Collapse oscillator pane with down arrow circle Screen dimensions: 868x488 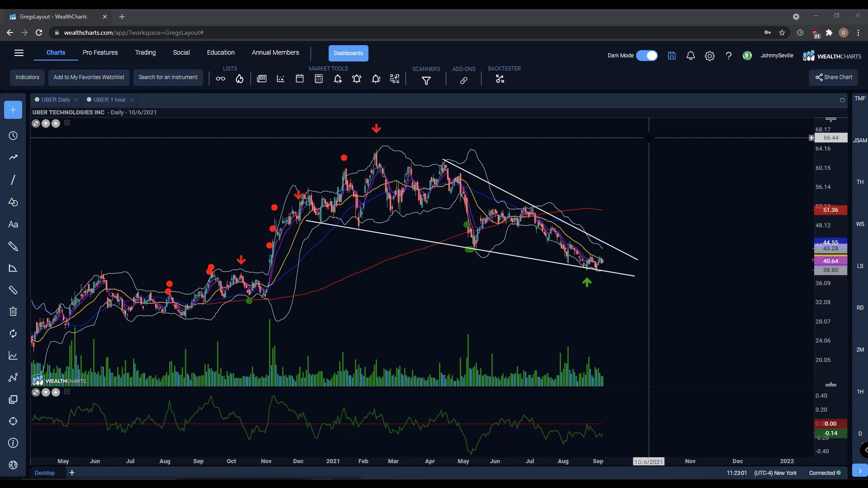click(x=46, y=392)
